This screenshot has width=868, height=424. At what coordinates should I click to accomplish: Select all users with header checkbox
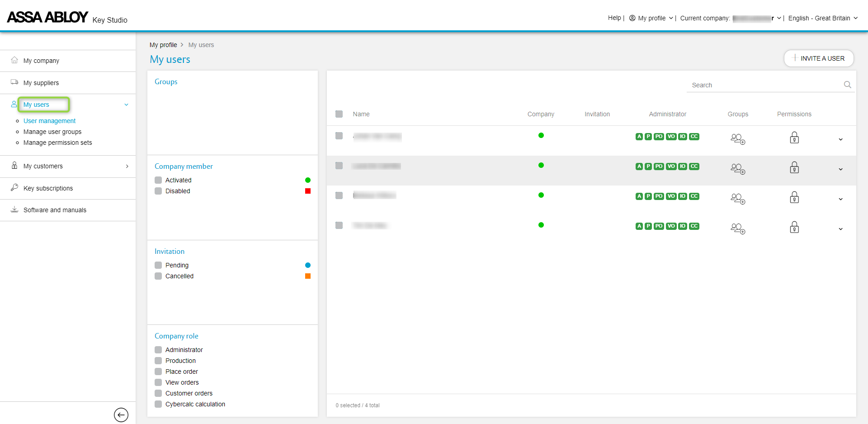(x=339, y=114)
